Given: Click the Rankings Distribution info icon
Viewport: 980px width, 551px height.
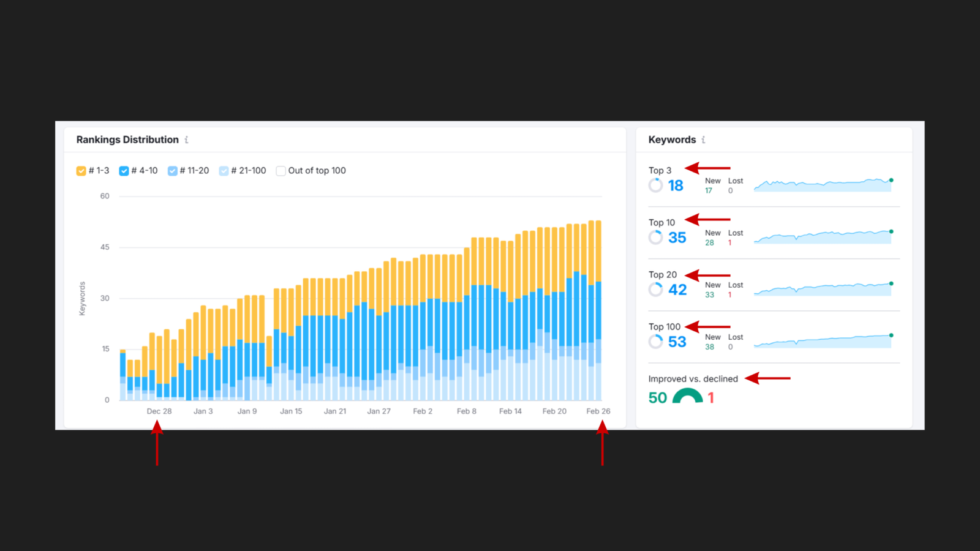Looking at the screenshot, I should (x=186, y=140).
